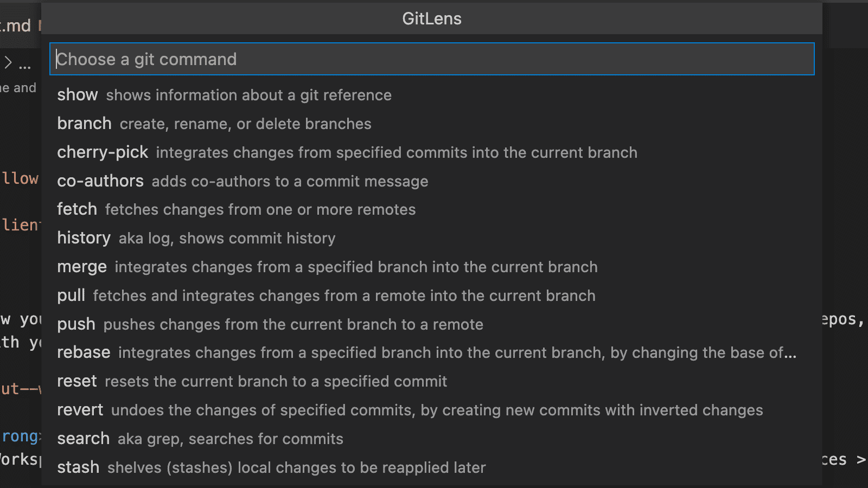
Task: Click the breadcrumb chevron at bottom right
Action: [861, 460]
